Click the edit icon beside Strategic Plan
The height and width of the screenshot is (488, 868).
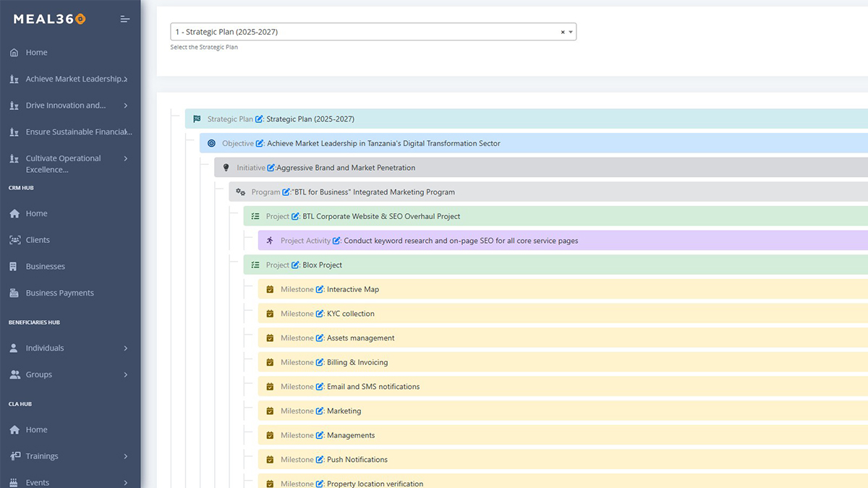pyautogui.click(x=259, y=119)
